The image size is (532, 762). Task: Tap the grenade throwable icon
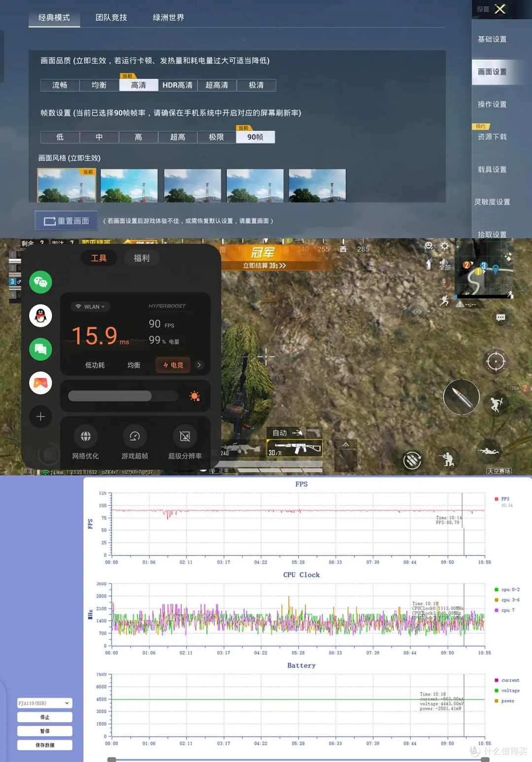430,264
